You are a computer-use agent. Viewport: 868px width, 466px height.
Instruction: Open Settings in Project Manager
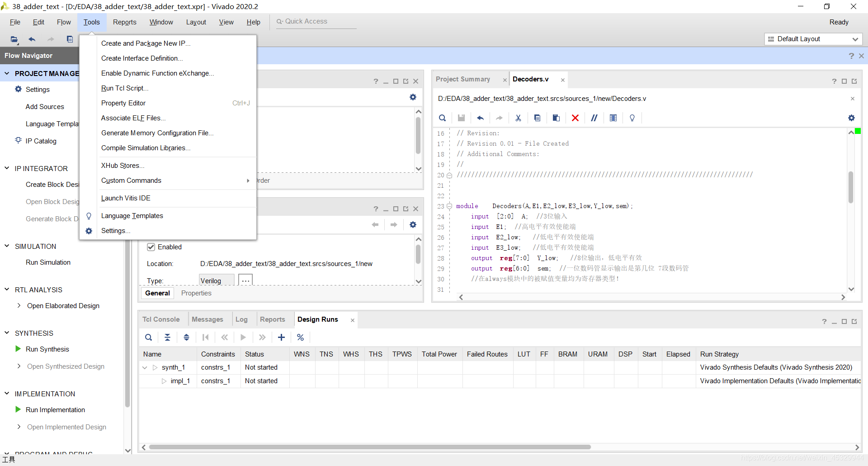click(x=38, y=90)
